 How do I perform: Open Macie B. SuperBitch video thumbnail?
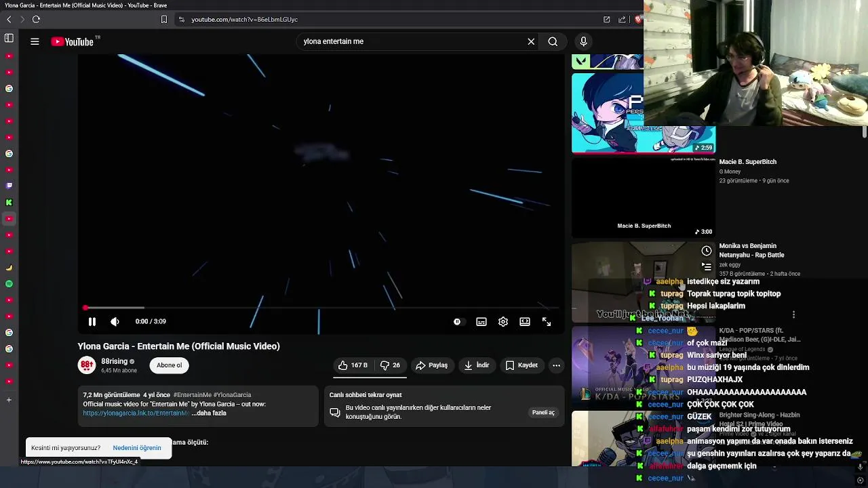644,197
